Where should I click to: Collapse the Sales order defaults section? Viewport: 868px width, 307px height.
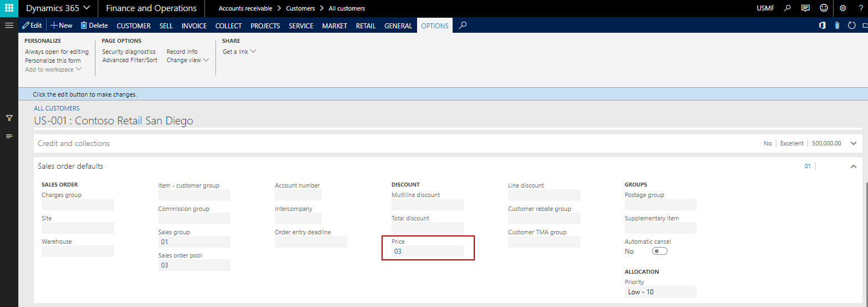tap(854, 166)
